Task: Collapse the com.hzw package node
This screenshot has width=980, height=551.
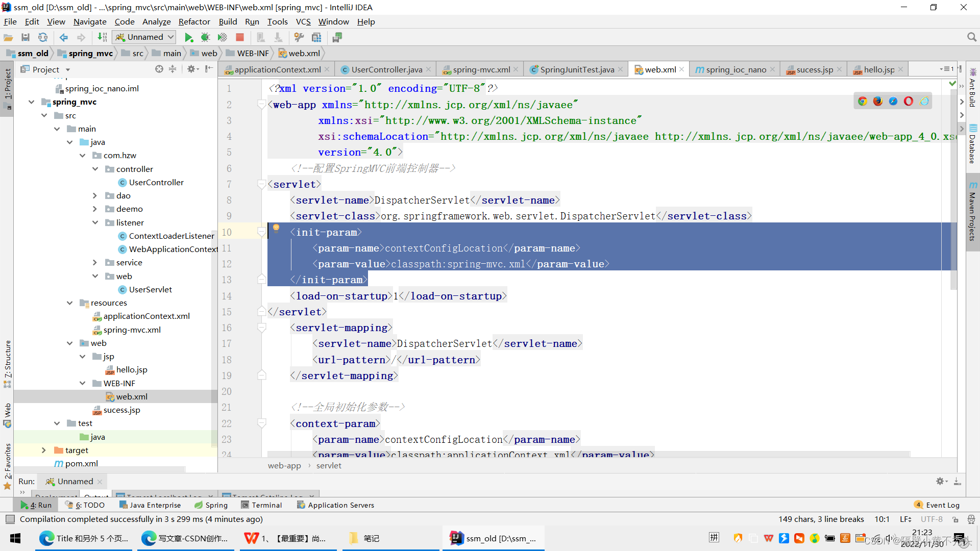Action: [83, 155]
